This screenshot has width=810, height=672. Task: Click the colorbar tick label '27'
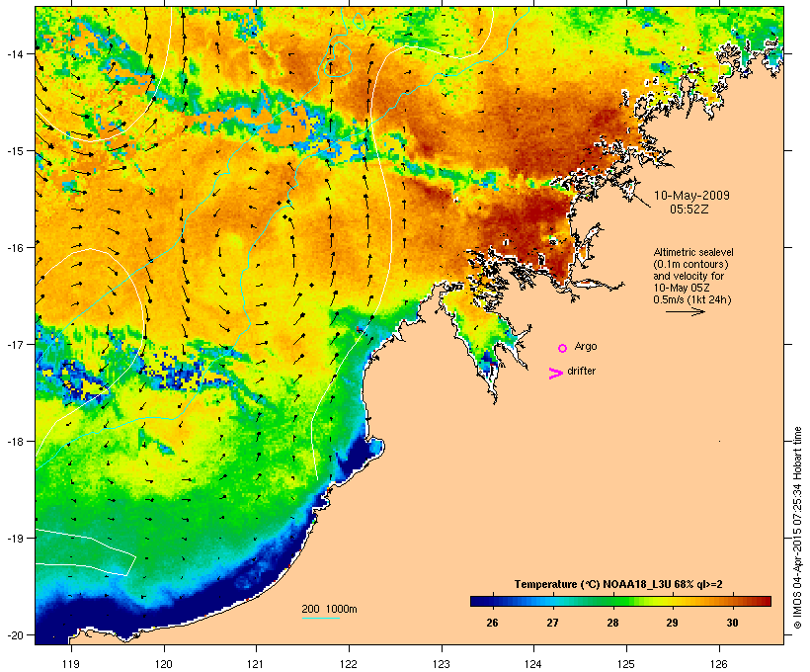coord(552,623)
